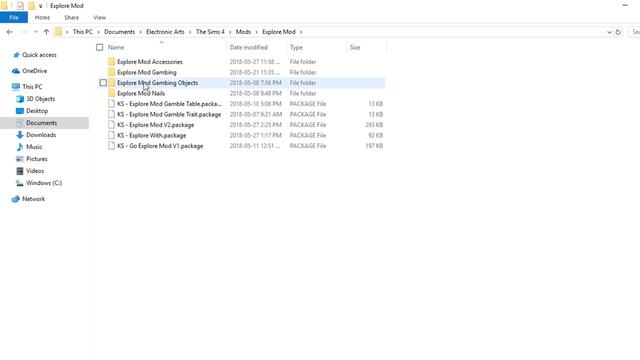Viewport: 640px width, 360px height.
Task: Expand the chevron after Mods breadcrumb
Action: (257, 32)
